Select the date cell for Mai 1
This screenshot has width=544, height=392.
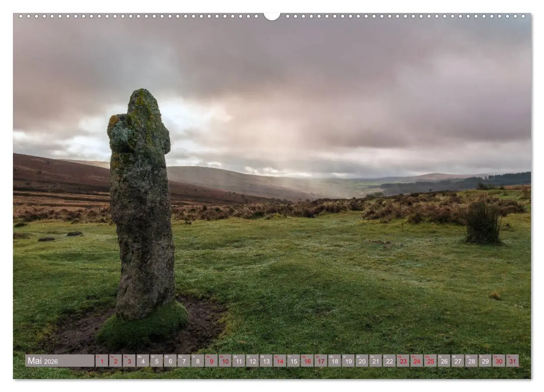(102, 361)
